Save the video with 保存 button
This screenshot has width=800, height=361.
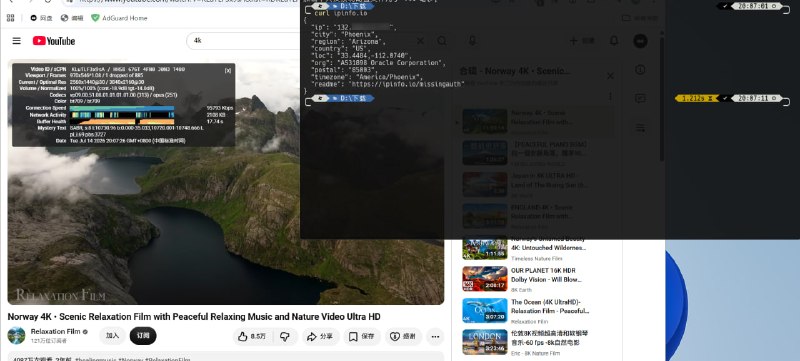(x=362, y=337)
